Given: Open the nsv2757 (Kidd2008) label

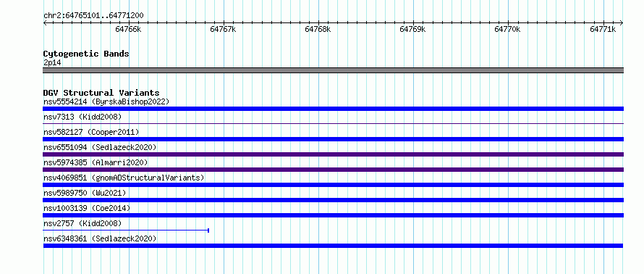Looking at the screenshot, I should [82, 223].
